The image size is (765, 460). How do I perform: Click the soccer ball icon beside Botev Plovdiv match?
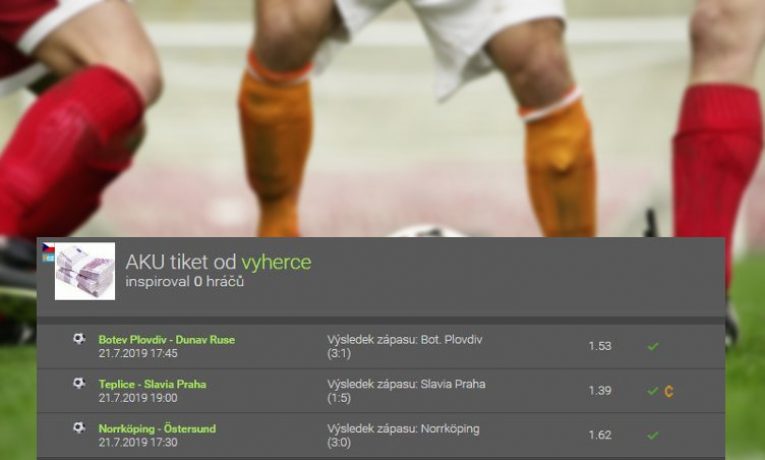[79, 339]
